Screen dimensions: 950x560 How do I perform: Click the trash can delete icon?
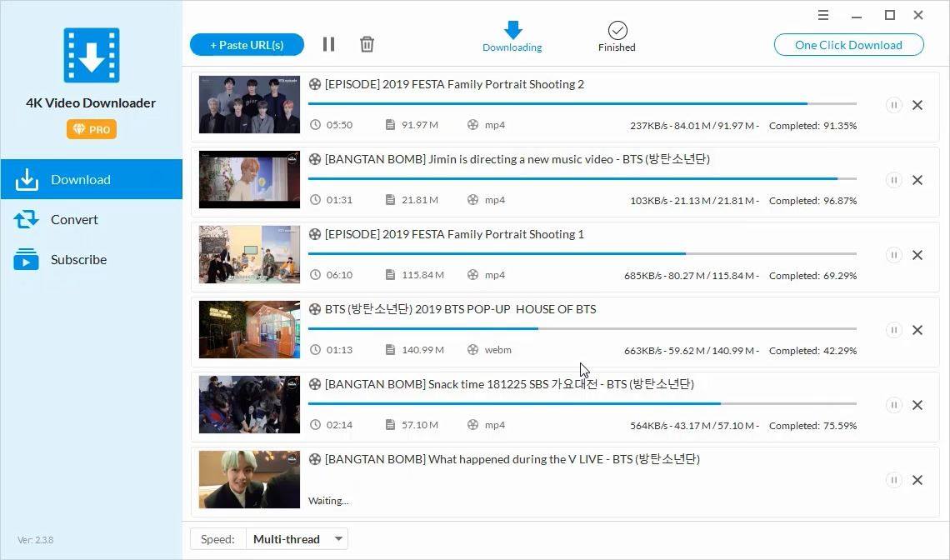pyautogui.click(x=367, y=44)
